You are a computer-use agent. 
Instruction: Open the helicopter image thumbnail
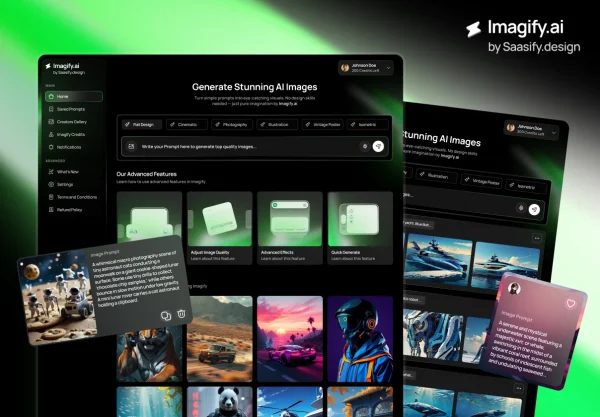(290, 402)
